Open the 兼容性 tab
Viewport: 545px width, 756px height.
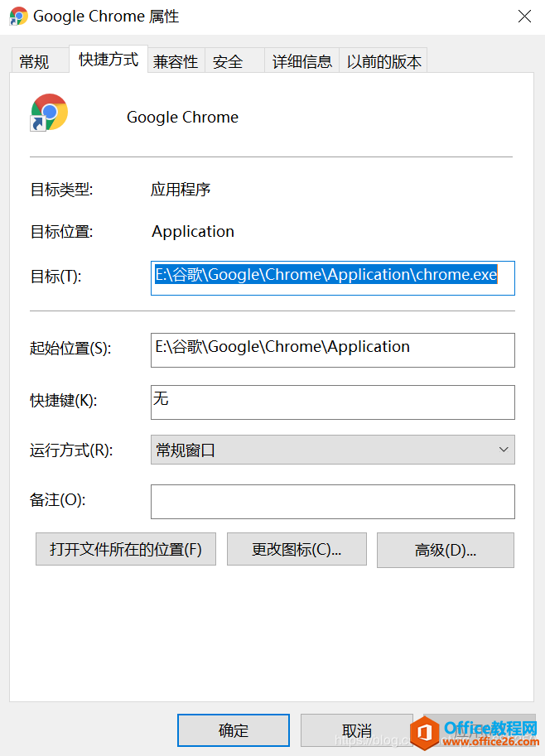coord(176,61)
